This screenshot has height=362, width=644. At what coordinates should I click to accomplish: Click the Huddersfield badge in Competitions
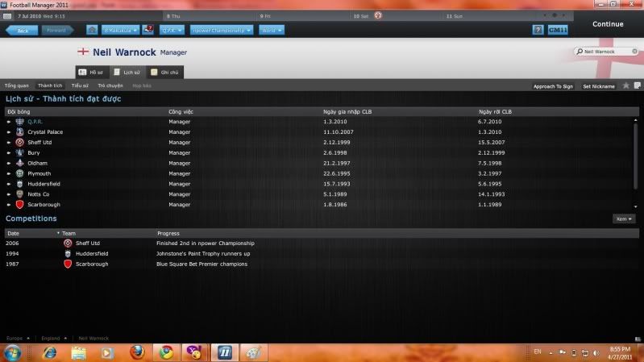tap(68, 253)
